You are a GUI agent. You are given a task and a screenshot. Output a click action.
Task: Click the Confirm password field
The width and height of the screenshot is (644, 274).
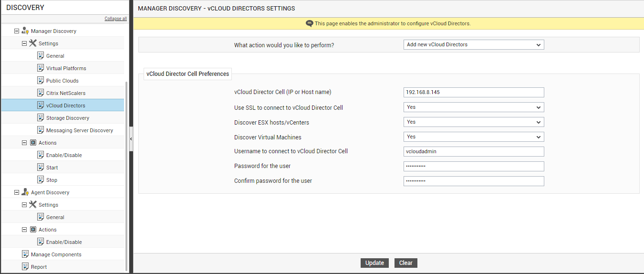[474, 181]
